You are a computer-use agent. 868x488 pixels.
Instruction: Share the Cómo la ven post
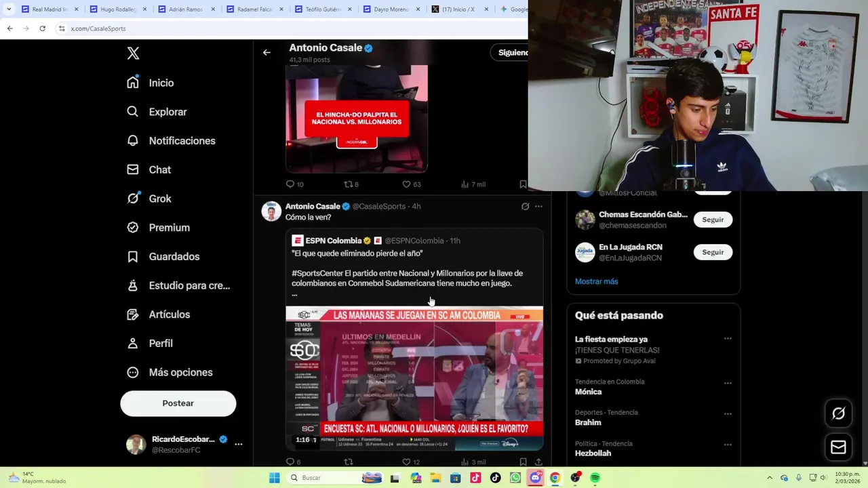[538, 462]
